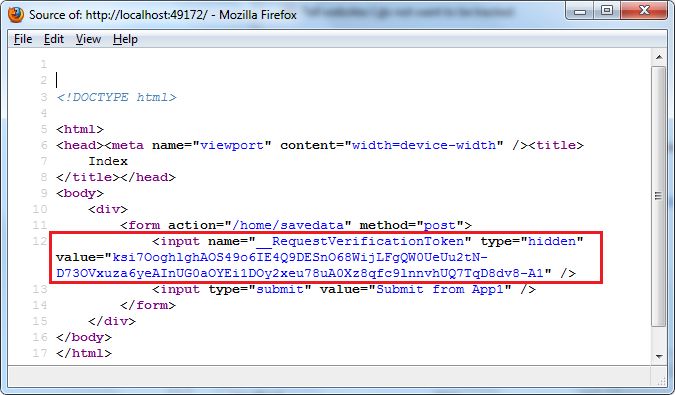Screen dimensions: 675x395
Task: Click the "Index" title text
Action: pos(108,161)
